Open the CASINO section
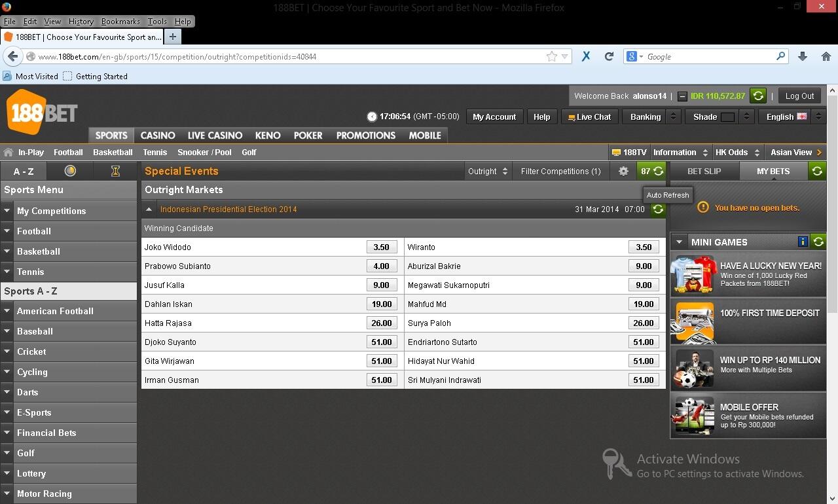 pos(158,135)
